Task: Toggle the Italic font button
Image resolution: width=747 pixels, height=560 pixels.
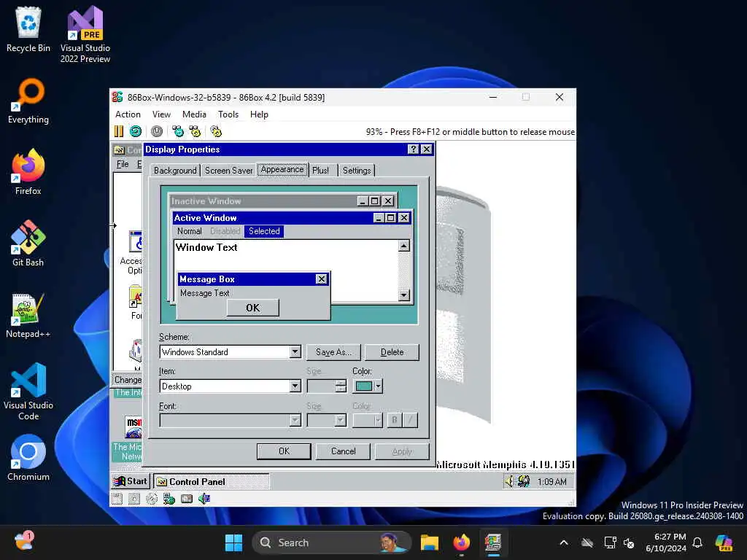Action: 410,420
